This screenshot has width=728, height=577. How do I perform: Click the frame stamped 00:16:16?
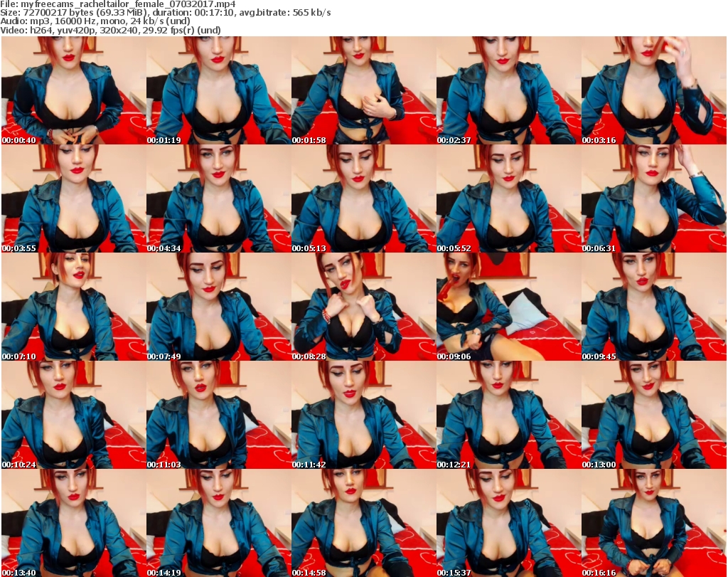654,523
